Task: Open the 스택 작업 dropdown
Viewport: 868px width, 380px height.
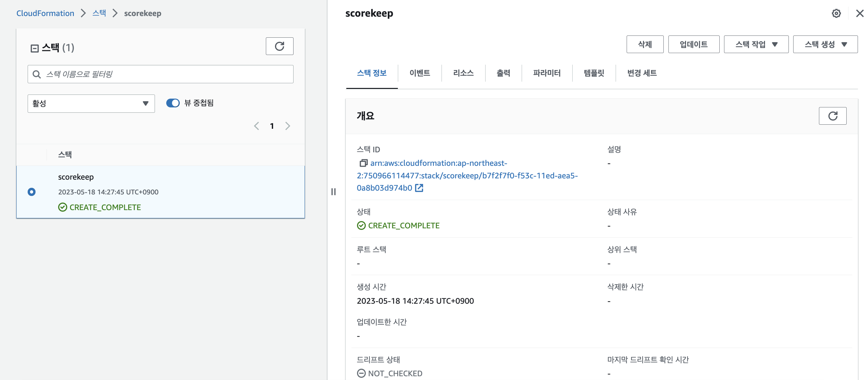Action: 756,44
